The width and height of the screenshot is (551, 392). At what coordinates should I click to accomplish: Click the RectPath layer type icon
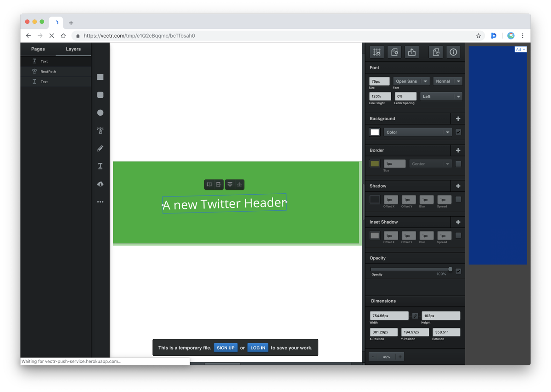(34, 71)
